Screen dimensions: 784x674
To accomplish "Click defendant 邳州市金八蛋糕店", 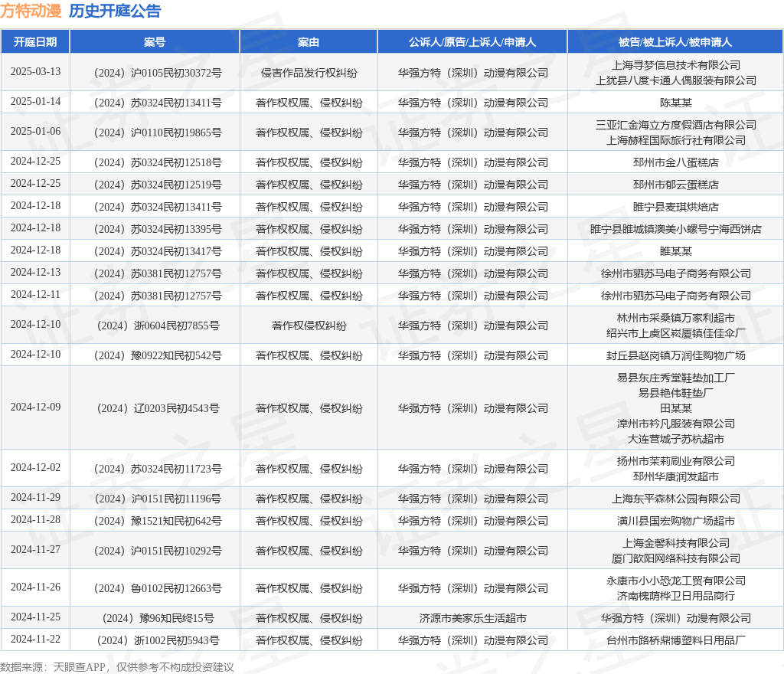I will pos(676,162).
